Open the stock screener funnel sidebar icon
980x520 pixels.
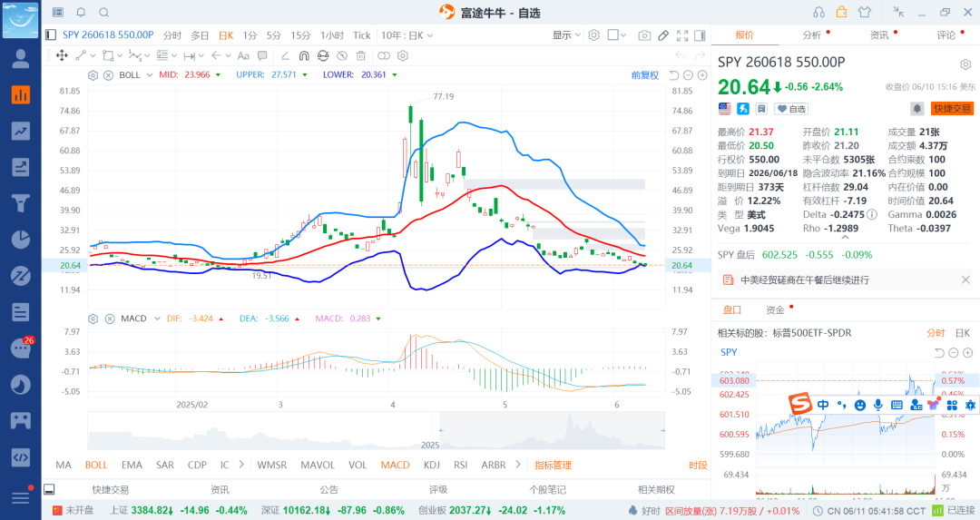click(21, 203)
